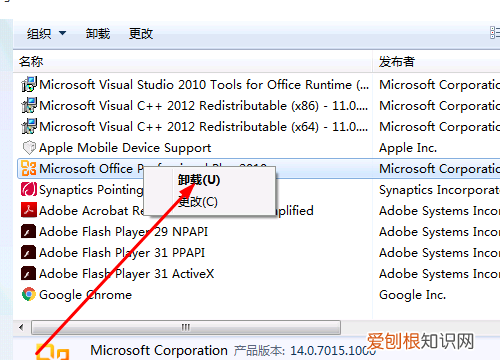Select Microsoft Visual C++ 2012 Redistributable (x86)
500x360 pixels.
coord(203,106)
